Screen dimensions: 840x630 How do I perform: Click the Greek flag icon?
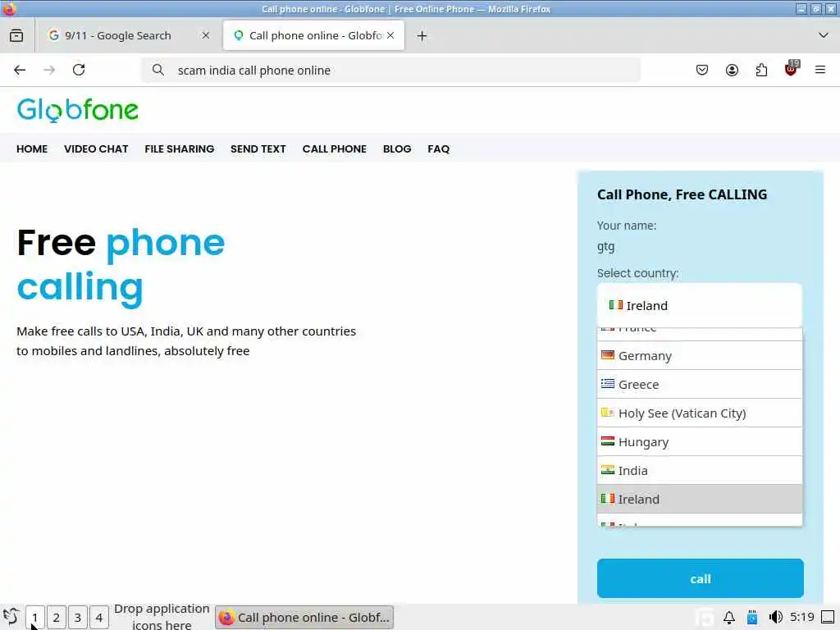tap(608, 384)
